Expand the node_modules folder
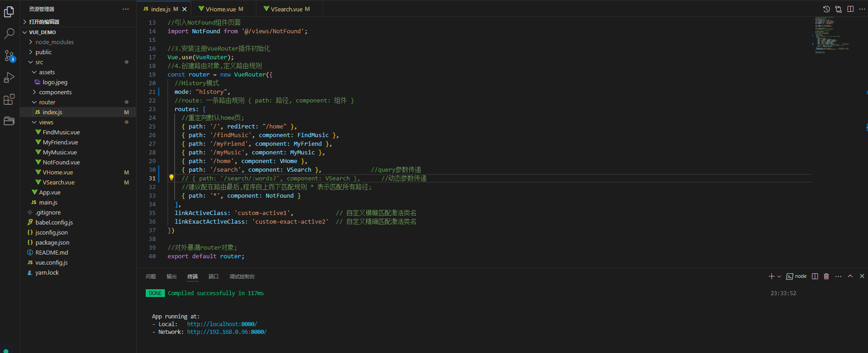The image size is (868, 353). click(x=78, y=42)
